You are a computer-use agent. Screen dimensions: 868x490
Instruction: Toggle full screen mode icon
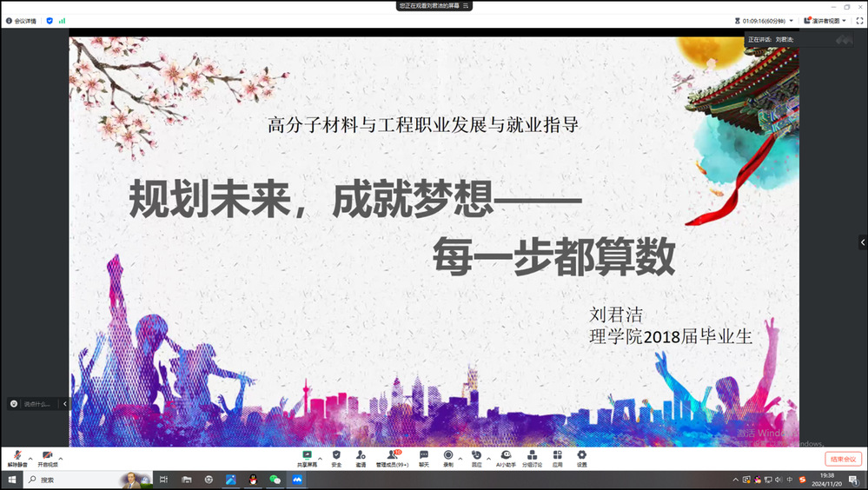[x=858, y=20]
